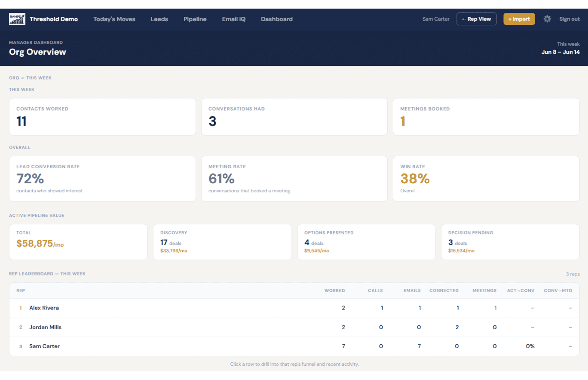The image size is (588, 380).
Task: Select the Lead Conversion Rate 72% card
Action: click(x=102, y=179)
